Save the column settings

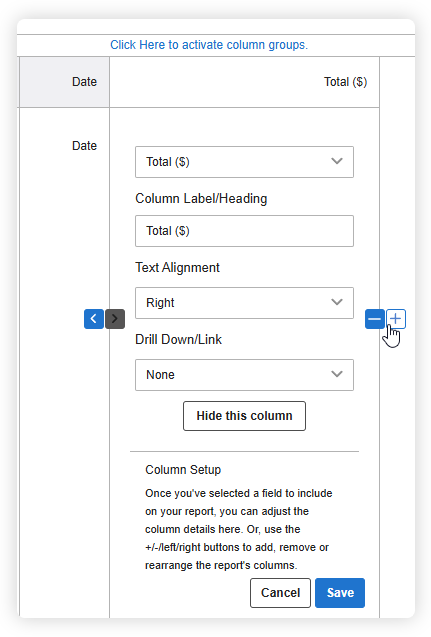(x=340, y=593)
